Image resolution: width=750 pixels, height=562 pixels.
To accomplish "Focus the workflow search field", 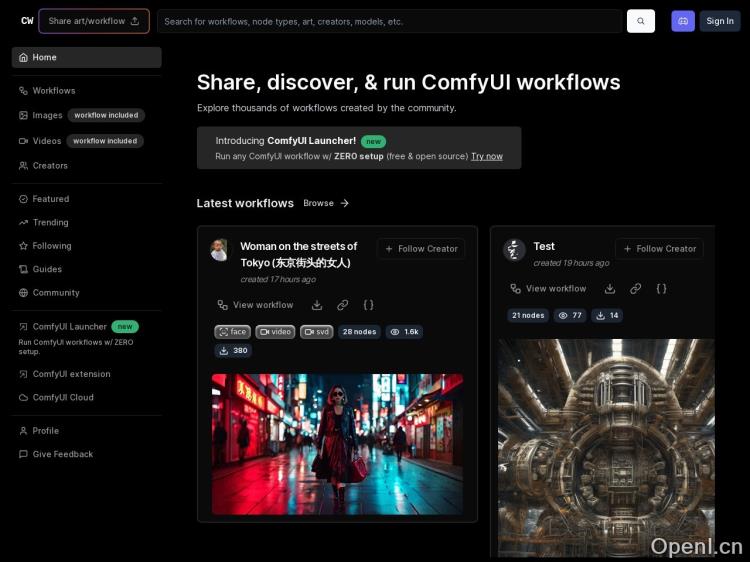I will tap(390, 22).
